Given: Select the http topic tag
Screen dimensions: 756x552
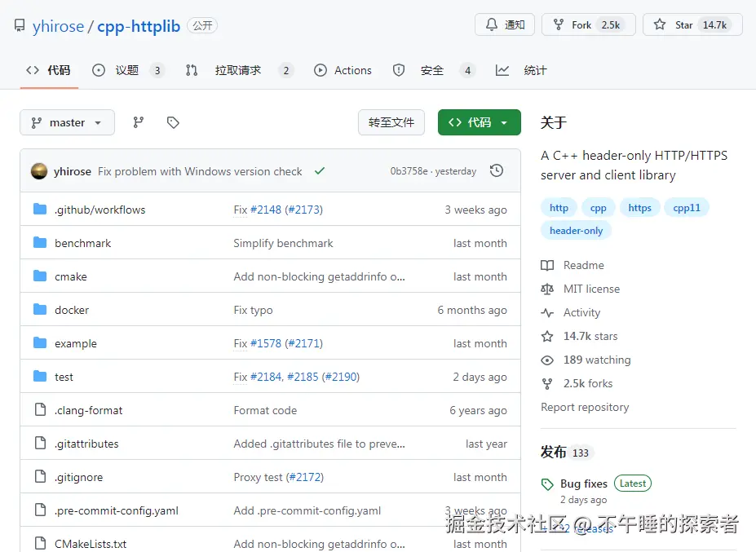Looking at the screenshot, I should (x=559, y=207).
